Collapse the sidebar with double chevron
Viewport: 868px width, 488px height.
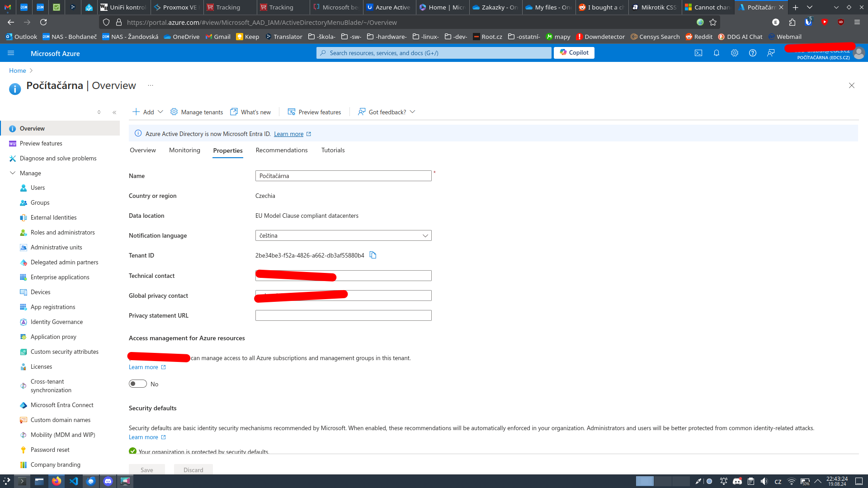click(114, 113)
